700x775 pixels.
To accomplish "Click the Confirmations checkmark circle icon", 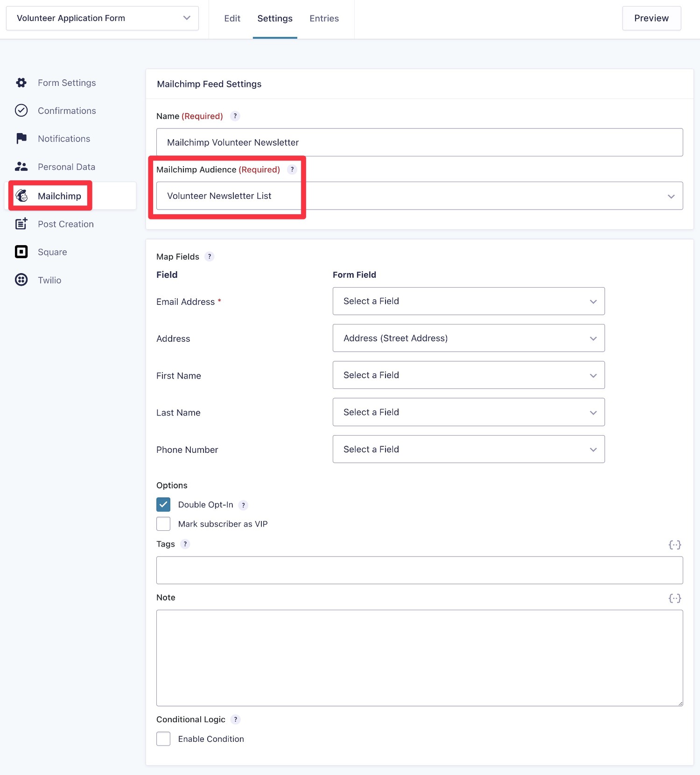I will click(x=21, y=111).
